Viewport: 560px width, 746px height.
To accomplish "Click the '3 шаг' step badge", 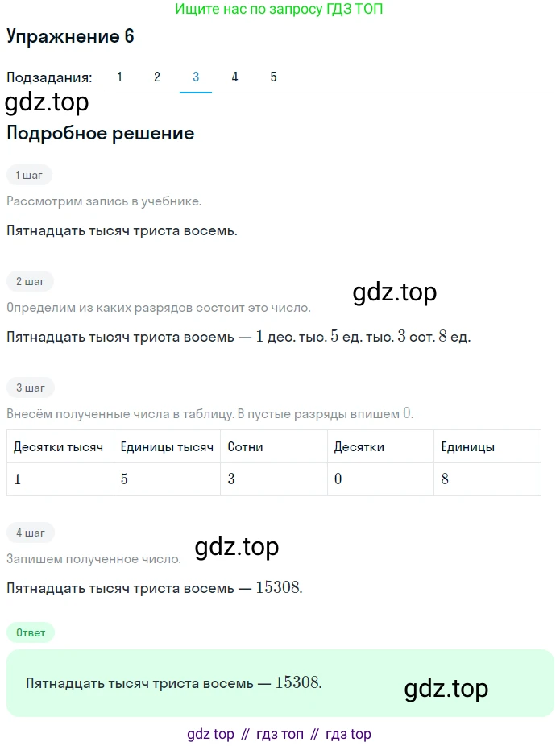I will click(31, 388).
